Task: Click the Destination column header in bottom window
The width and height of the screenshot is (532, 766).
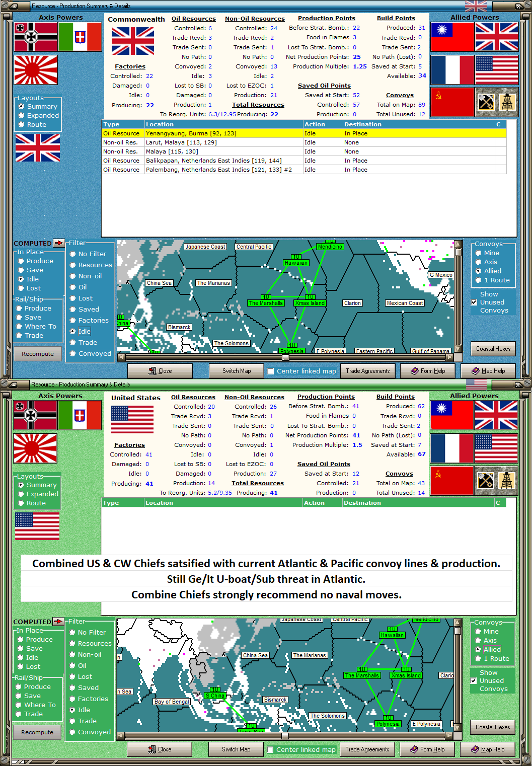Action: [x=418, y=503]
